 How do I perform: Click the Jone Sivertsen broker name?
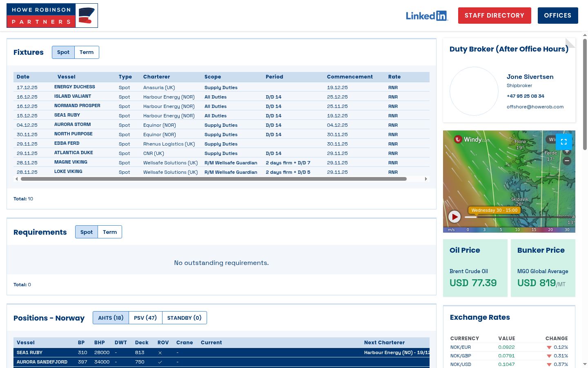point(530,77)
